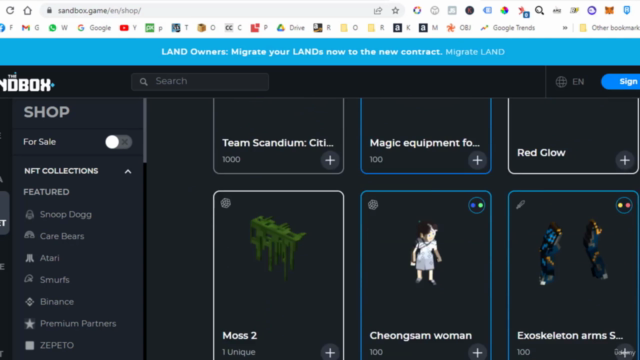Add Team Scandium item with plus button
Screen dimensions: 640x360
[330, 160]
